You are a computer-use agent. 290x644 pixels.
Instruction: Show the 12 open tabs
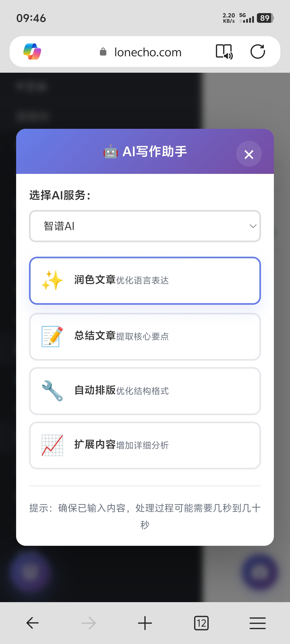[201, 623]
